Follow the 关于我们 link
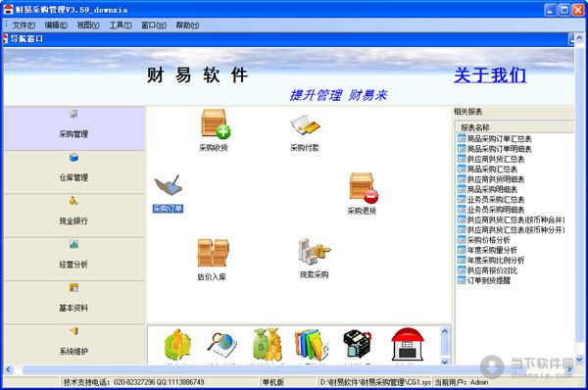 [490, 75]
